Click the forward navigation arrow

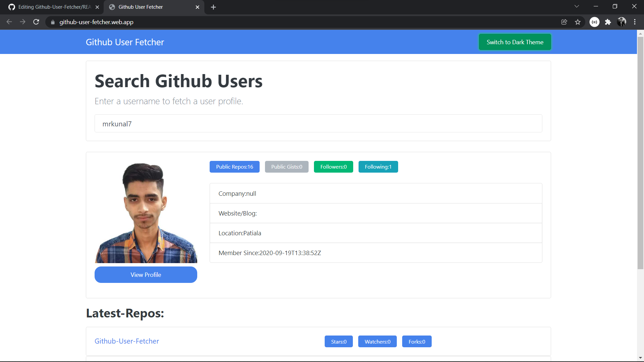[22, 22]
